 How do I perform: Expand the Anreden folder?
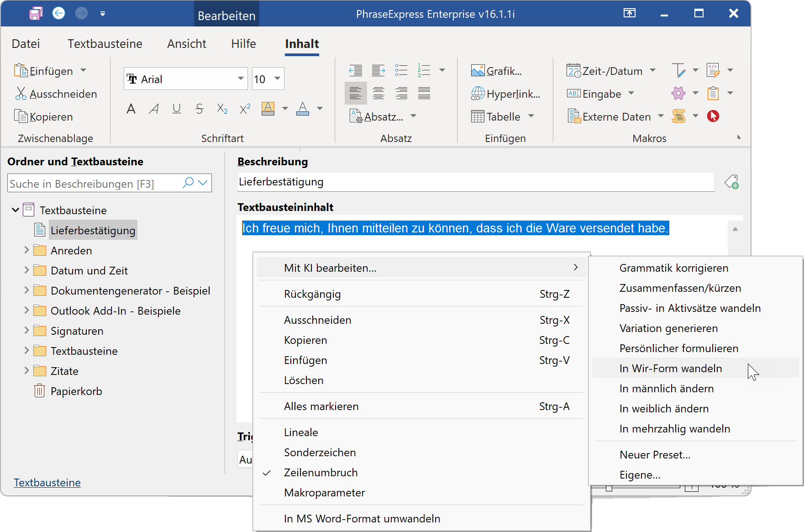tap(26, 250)
